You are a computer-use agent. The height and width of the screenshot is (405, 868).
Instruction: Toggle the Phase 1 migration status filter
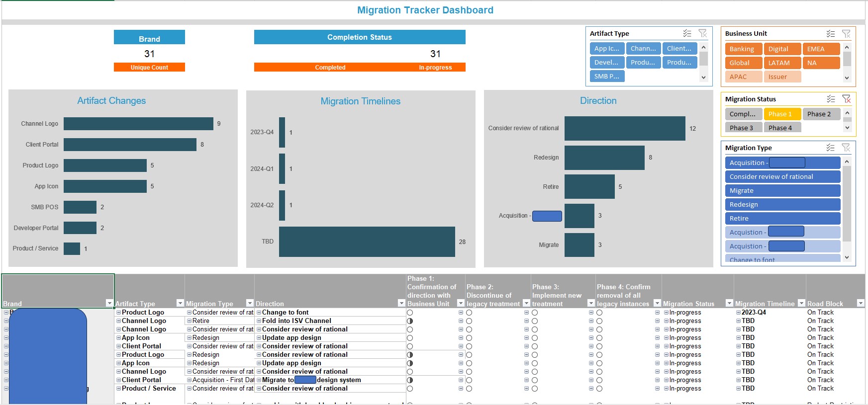coord(782,114)
